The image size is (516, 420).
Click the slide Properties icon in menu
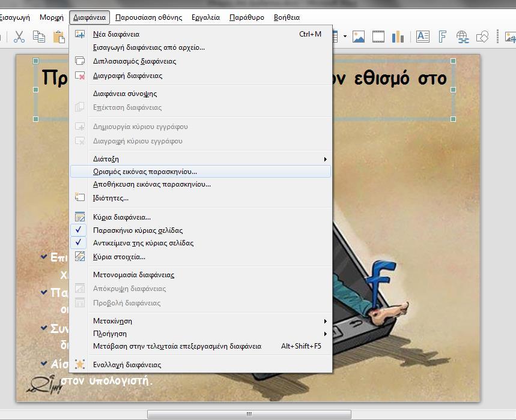tap(80, 197)
